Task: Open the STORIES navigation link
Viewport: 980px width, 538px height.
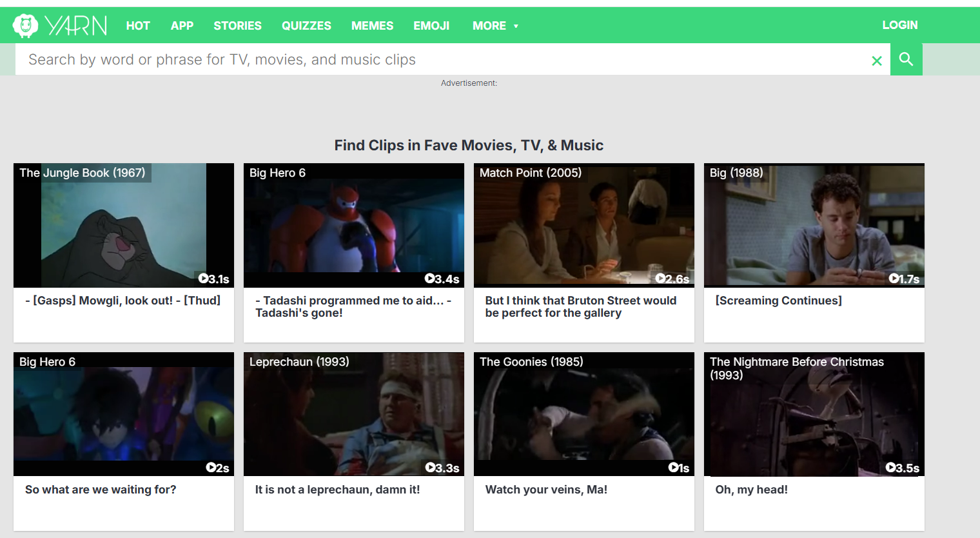Action: pos(237,26)
